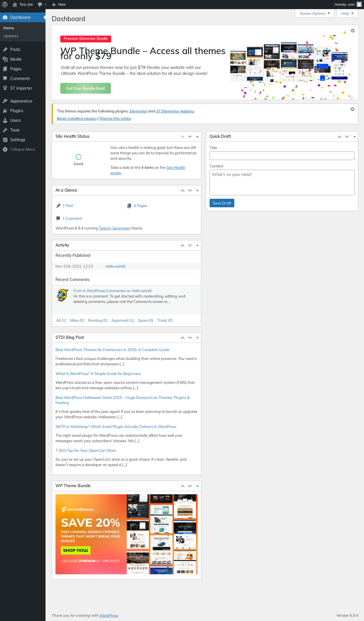Open the 1 Comment link
364x621 pixels.
point(72,219)
